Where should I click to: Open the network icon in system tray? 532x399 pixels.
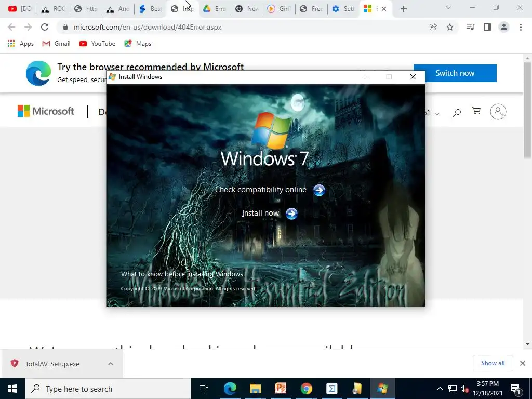(453, 389)
